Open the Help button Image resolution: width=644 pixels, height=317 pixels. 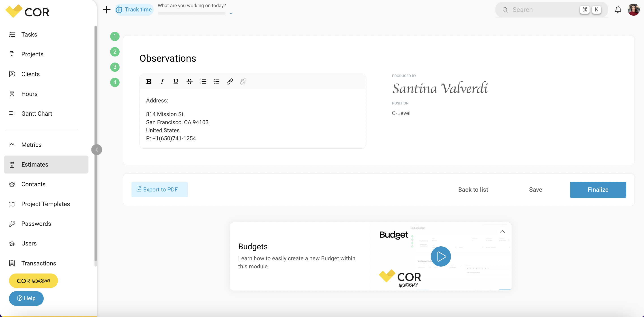[x=26, y=298]
